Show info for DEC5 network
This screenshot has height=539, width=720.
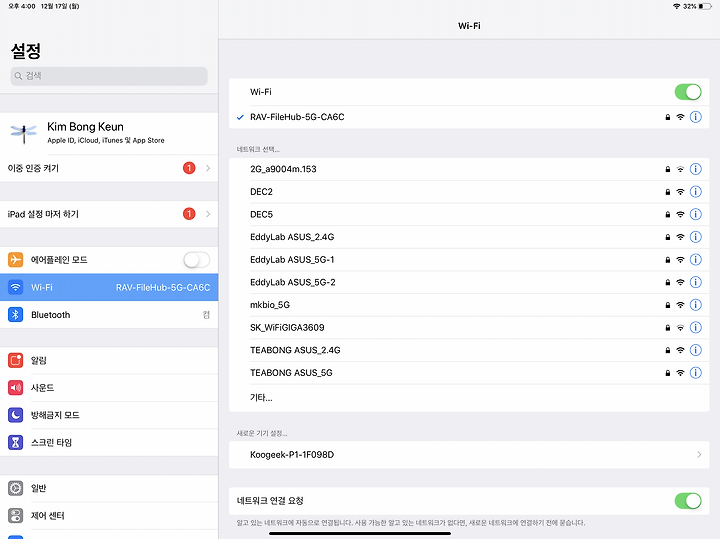696,214
